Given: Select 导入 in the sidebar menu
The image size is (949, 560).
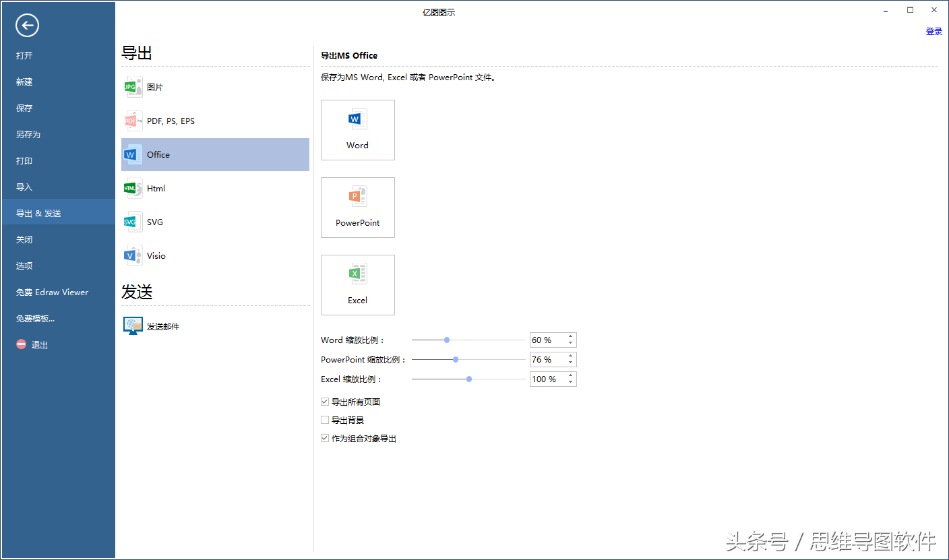Looking at the screenshot, I should (58, 187).
